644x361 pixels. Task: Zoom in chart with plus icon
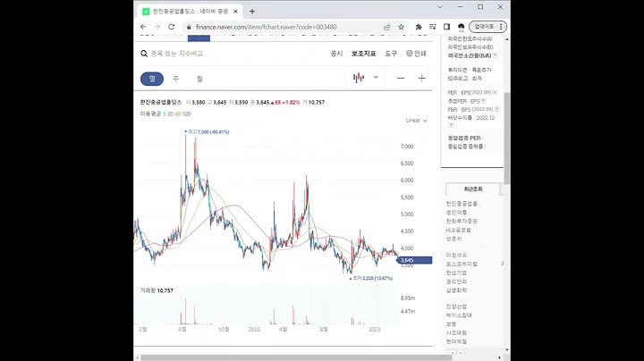422,78
